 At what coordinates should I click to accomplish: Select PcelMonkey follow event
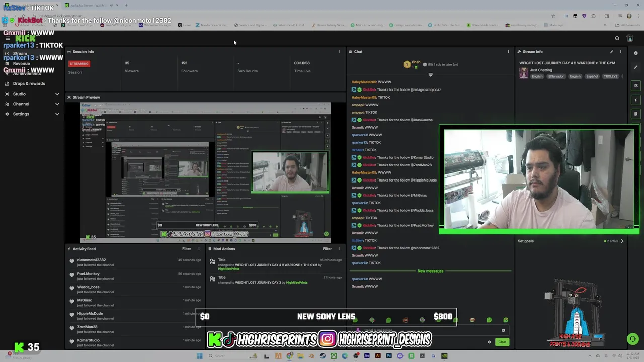[136, 276]
